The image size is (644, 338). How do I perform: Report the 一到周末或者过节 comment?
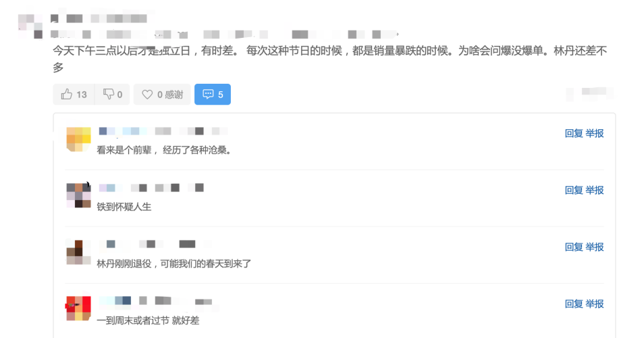594,304
